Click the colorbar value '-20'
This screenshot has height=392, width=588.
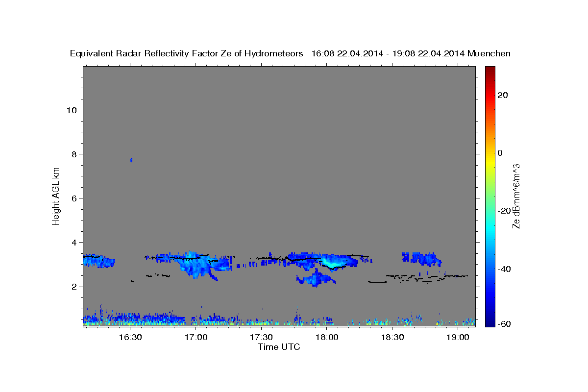tap(504, 211)
